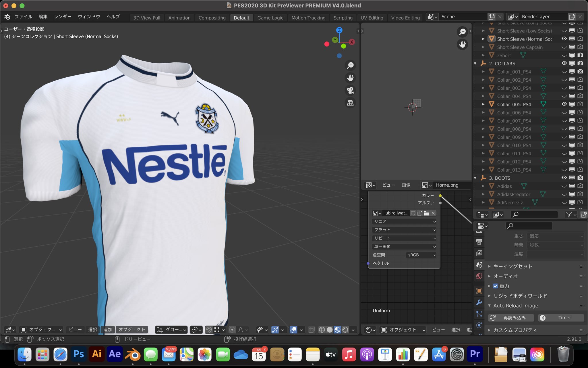Select the pan hand tool in 3D viewport

[x=350, y=78]
